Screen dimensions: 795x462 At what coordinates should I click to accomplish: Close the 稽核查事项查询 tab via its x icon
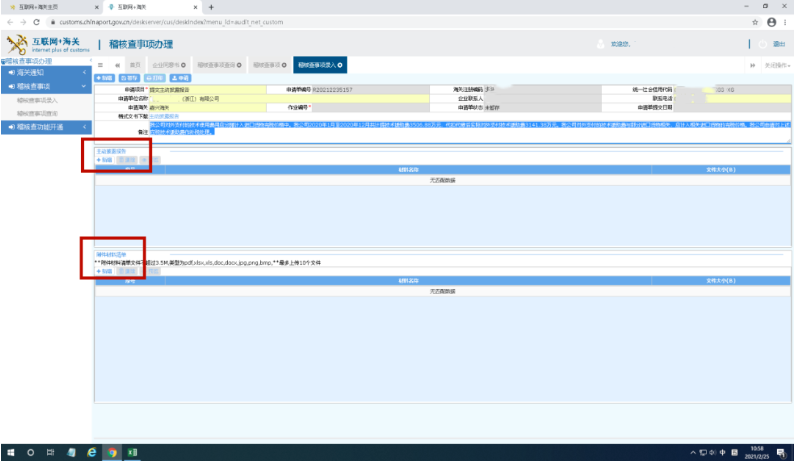(x=239, y=65)
